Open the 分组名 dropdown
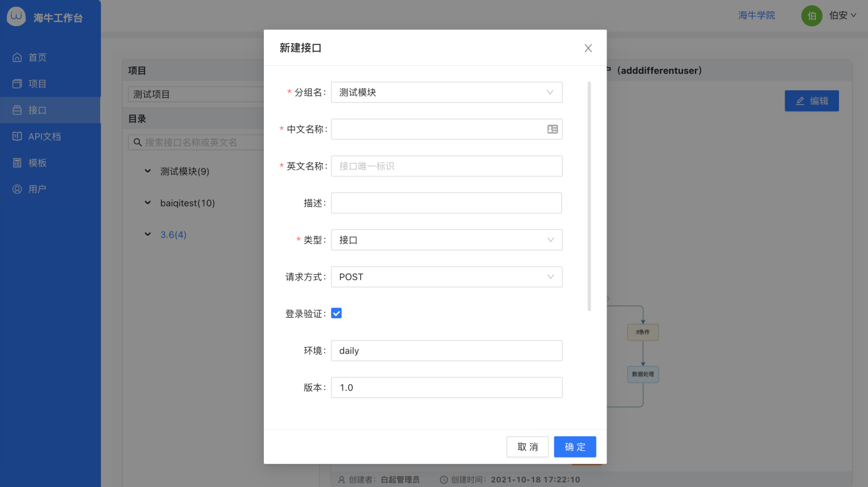The height and width of the screenshot is (487, 868). tap(447, 93)
